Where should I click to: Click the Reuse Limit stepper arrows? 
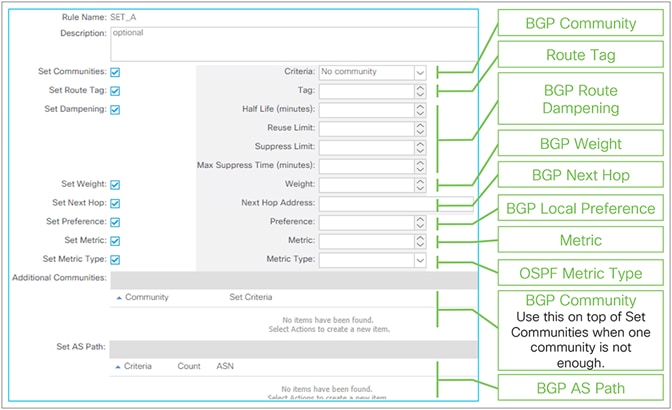tap(420, 129)
